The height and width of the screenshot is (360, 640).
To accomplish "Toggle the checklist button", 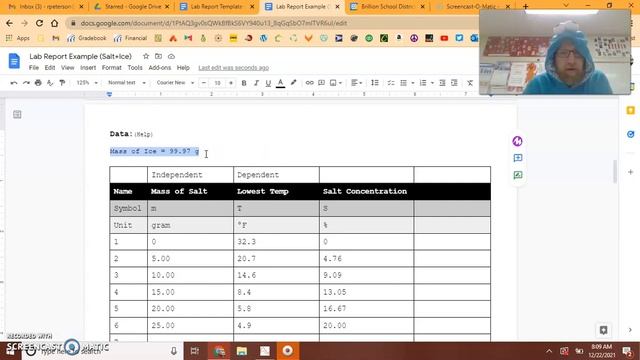I will tap(391, 83).
